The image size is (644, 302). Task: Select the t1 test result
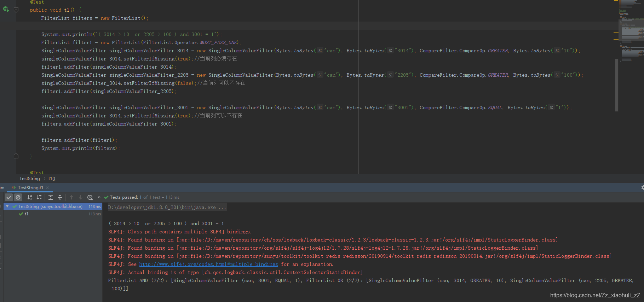point(26,214)
